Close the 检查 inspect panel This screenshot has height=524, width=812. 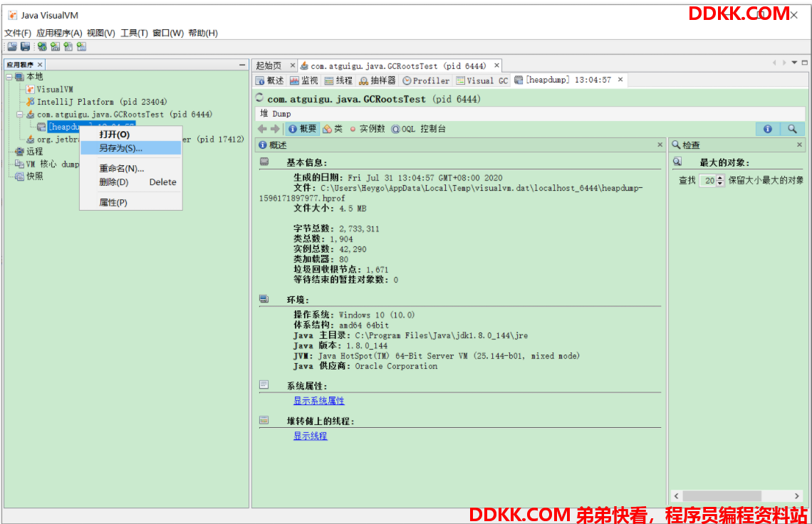(x=800, y=145)
